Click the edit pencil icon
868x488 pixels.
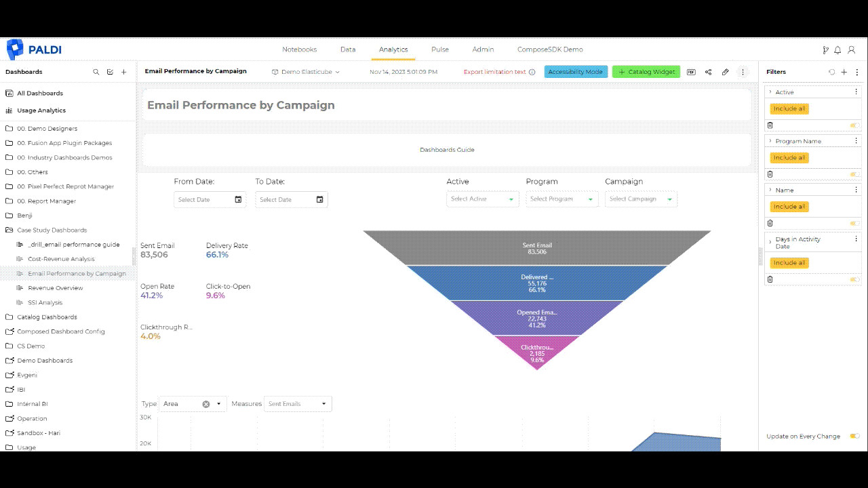coord(725,72)
